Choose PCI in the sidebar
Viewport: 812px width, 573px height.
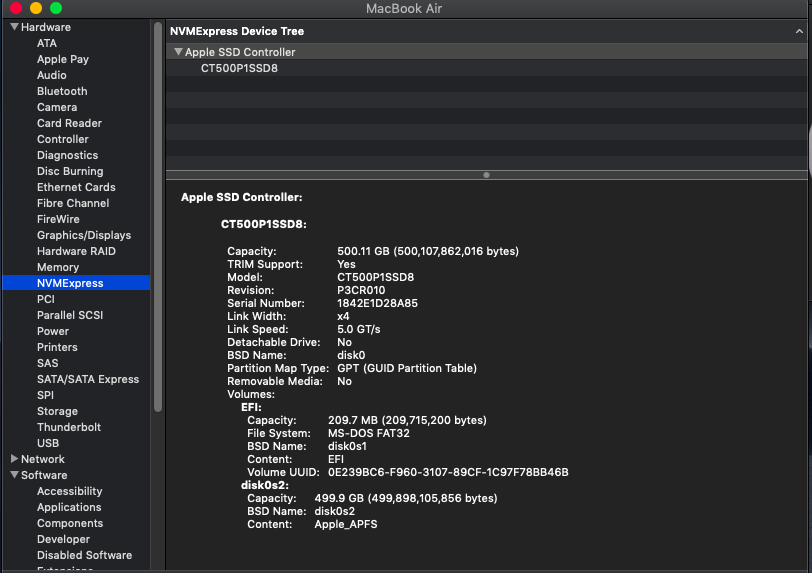tap(46, 299)
